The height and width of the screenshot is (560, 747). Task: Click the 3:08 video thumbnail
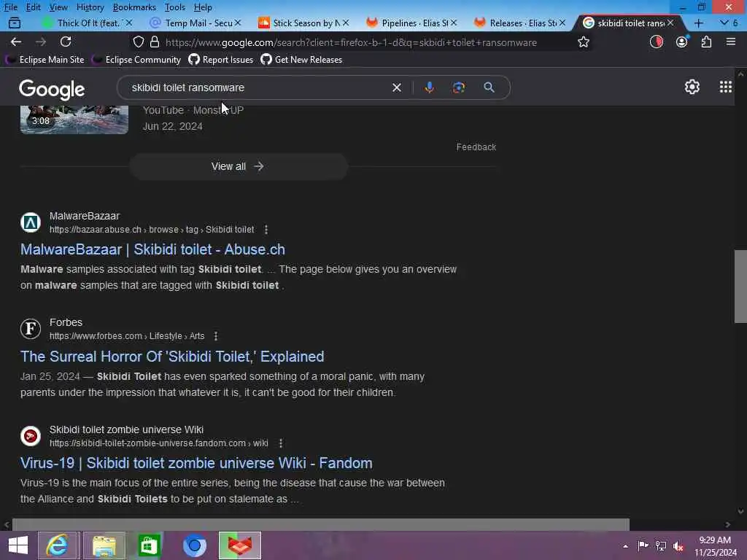pos(74,120)
